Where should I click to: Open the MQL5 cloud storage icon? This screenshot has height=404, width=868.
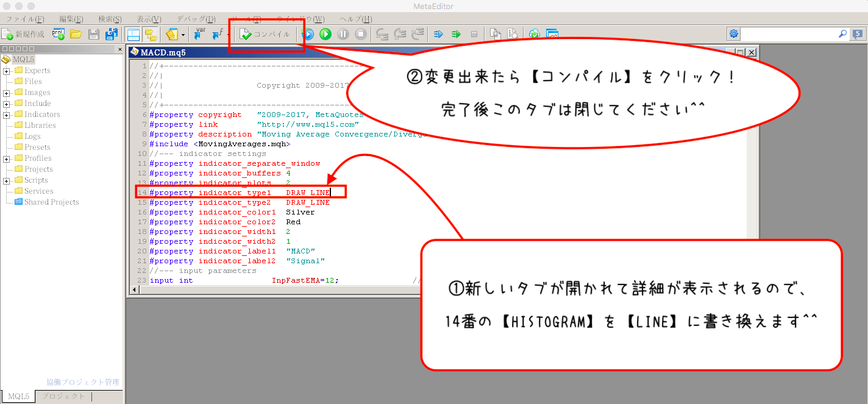point(535,35)
